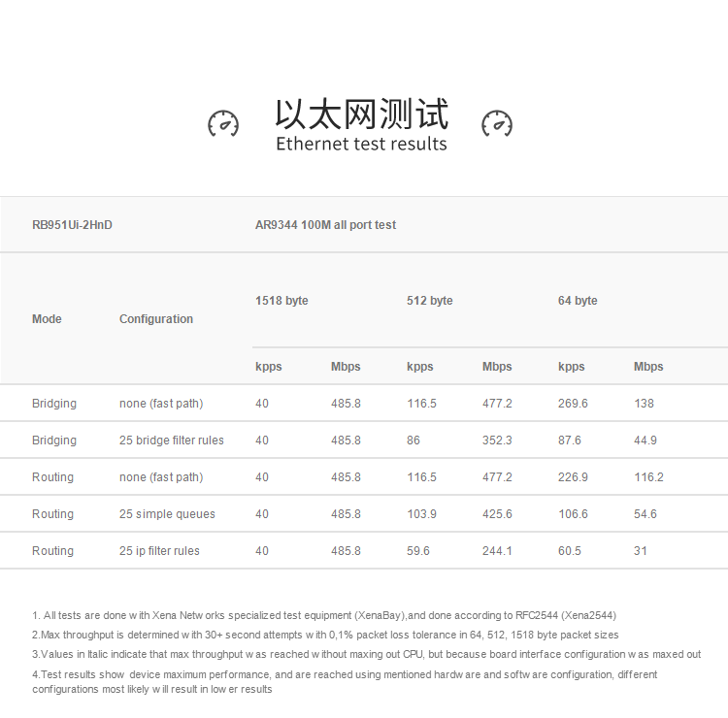728x718 pixels.
Task: Click 40 in the 25 simple queues row
Action: [x=262, y=514]
